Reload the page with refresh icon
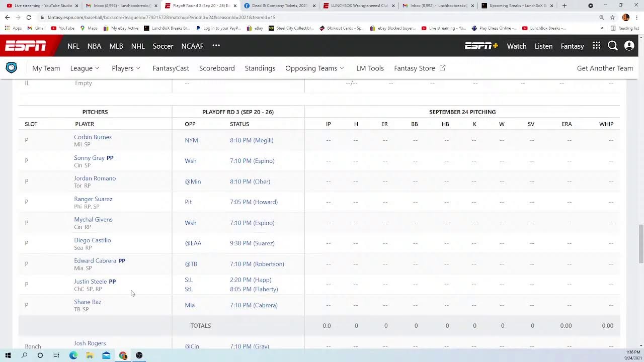This screenshot has height=362, width=644. pos(29,17)
